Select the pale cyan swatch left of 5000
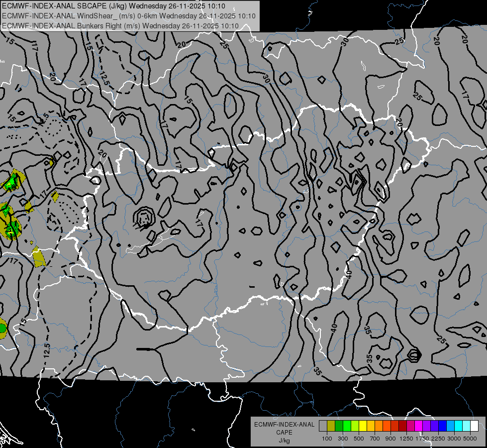487x448 pixels. click(467, 426)
